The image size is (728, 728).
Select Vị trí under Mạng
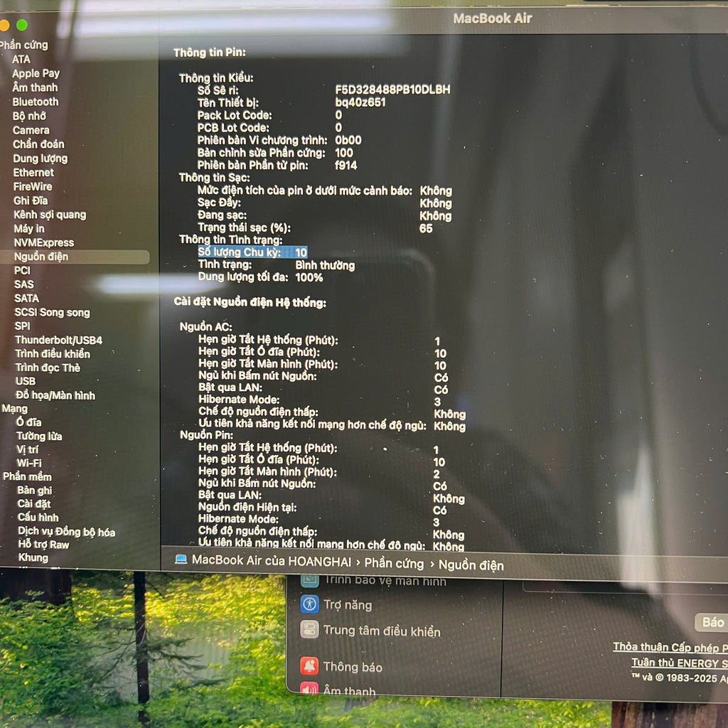(28, 449)
